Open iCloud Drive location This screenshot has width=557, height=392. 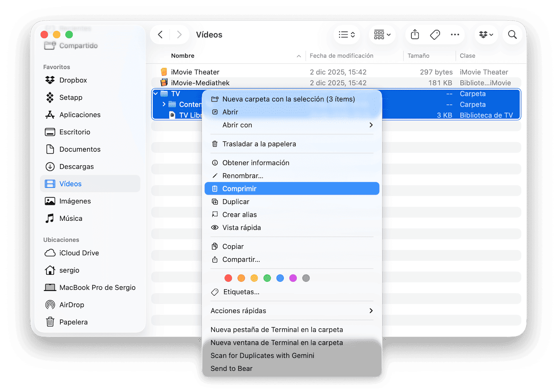90,253
